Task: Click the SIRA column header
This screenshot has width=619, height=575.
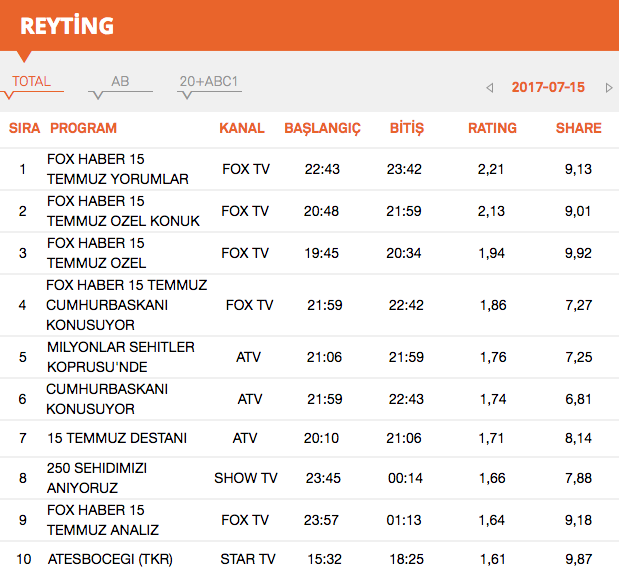Action: pyautogui.click(x=24, y=128)
